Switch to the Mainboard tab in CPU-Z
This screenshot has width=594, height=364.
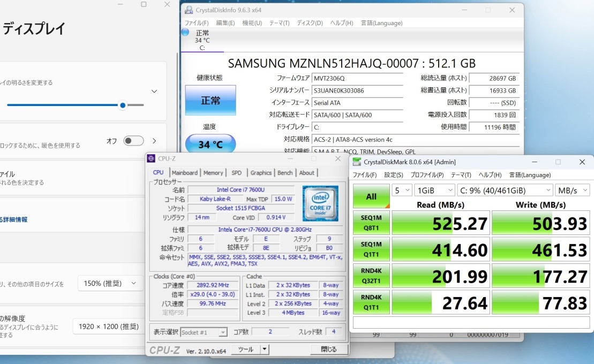coord(184,173)
